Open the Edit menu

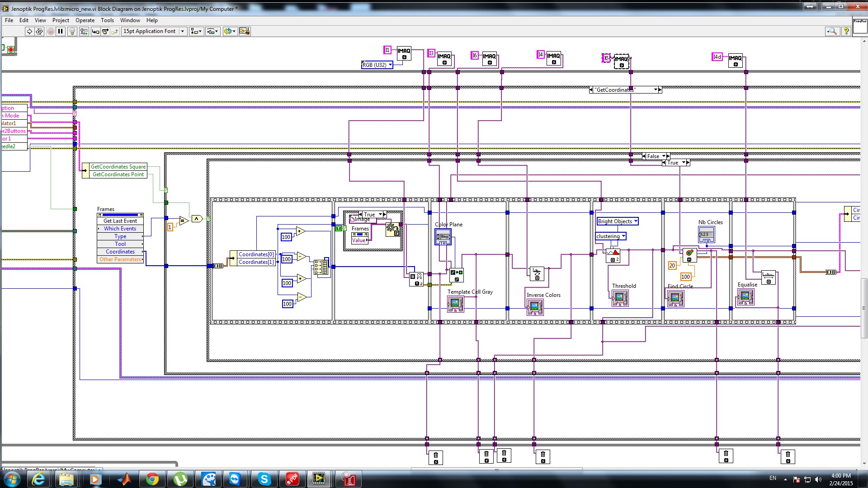(x=24, y=20)
